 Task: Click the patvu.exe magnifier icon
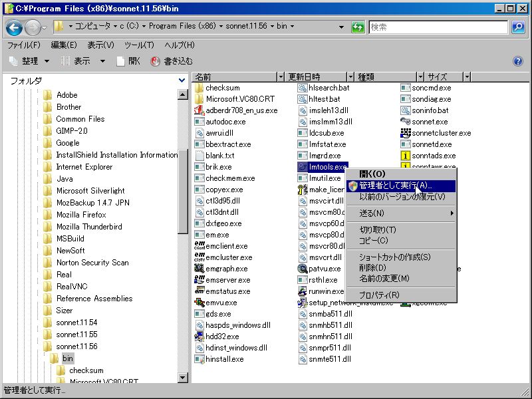click(x=303, y=269)
